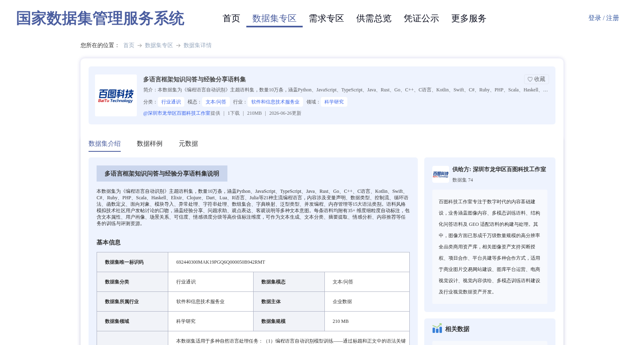Screen dimensions: 644x345
Task: Click the 企业数据 table cell
Action: coord(343,302)
